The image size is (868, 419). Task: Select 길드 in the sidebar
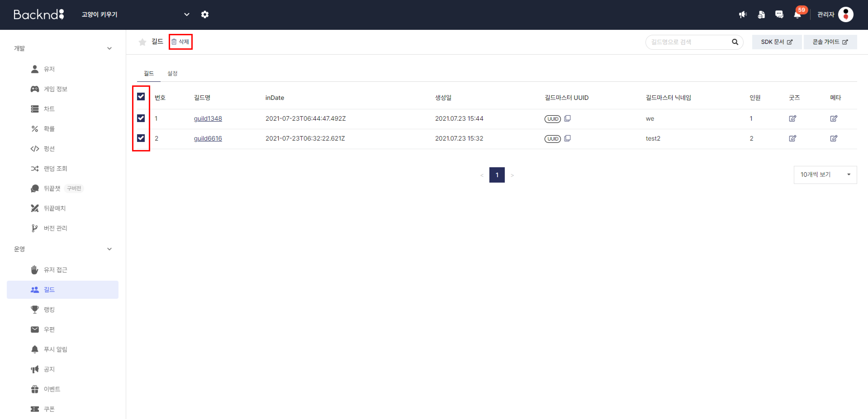[x=63, y=290]
